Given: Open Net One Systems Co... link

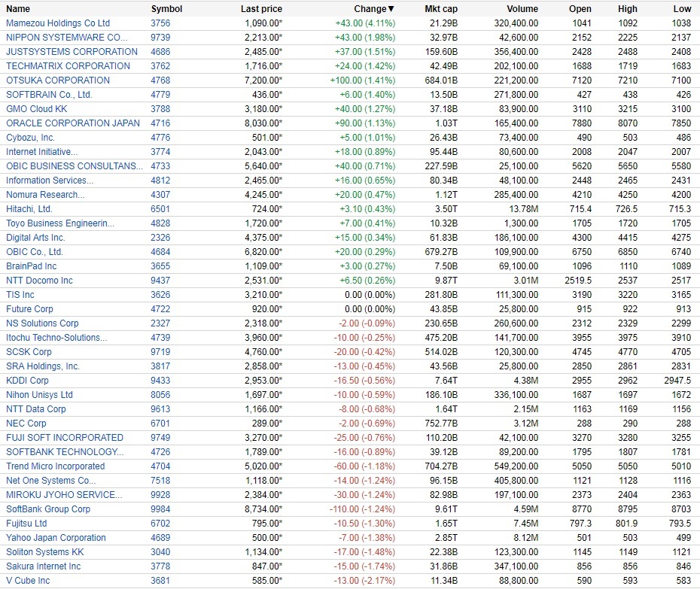Looking at the screenshot, I should coord(51,480).
